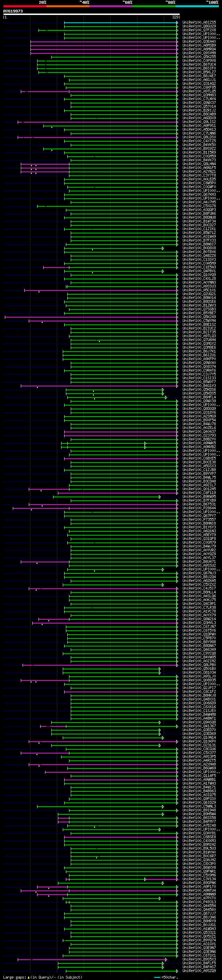
Task: Open hit UniRef100_A7PXT0
Action: pos(199,898)
